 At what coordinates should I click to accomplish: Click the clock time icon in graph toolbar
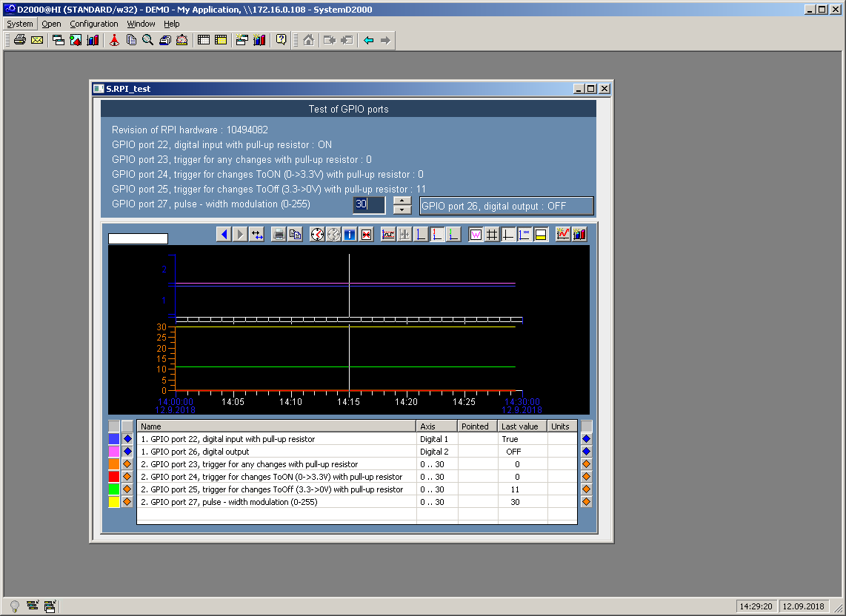pos(317,234)
